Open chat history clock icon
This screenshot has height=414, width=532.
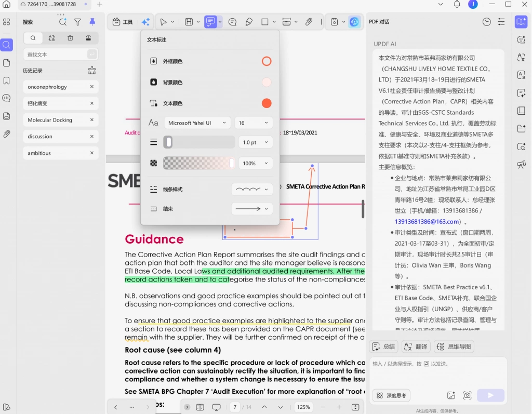tap(486, 22)
